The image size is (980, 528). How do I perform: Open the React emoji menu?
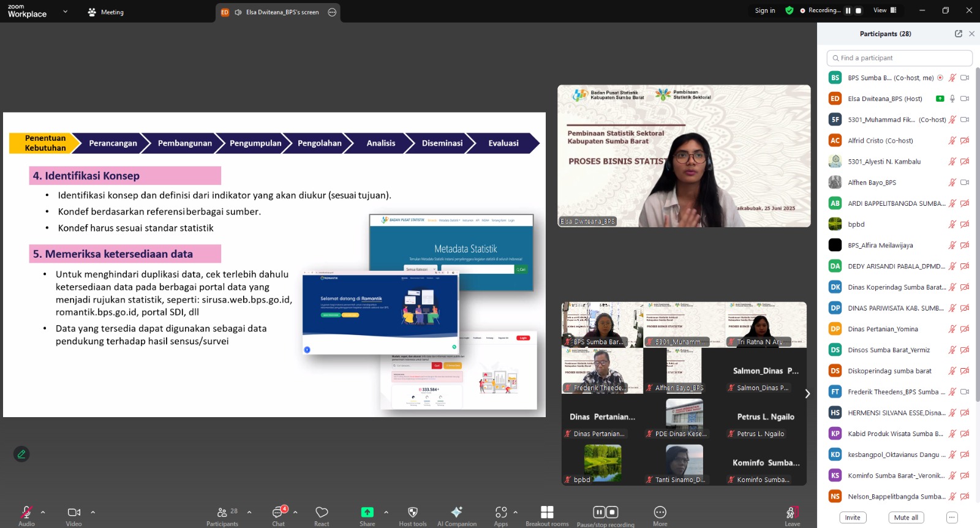coord(322,513)
